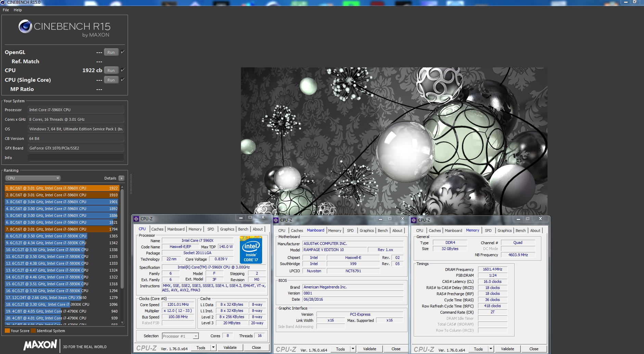Minimize the Cinebench main window
The image size is (644, 354).
pyautogui.click(x=626, y=2)
